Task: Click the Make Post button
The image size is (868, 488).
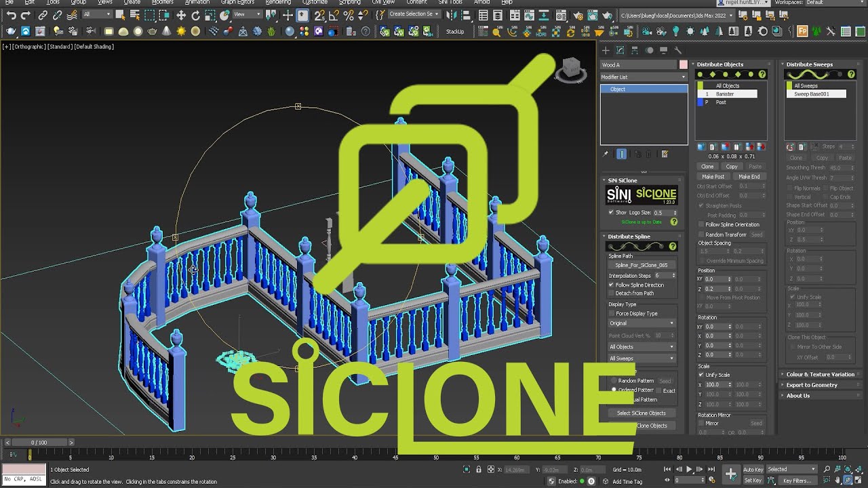Action: 713,176
